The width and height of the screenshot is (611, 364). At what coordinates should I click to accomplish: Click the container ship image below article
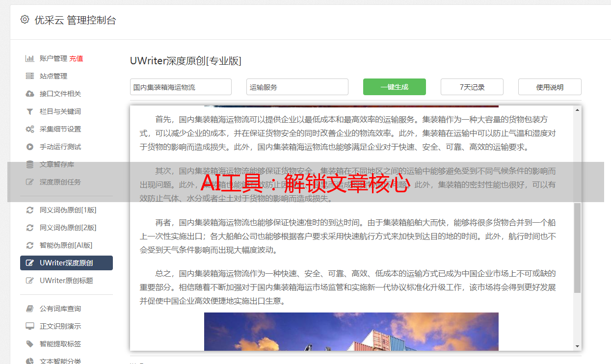pos(351,332)
